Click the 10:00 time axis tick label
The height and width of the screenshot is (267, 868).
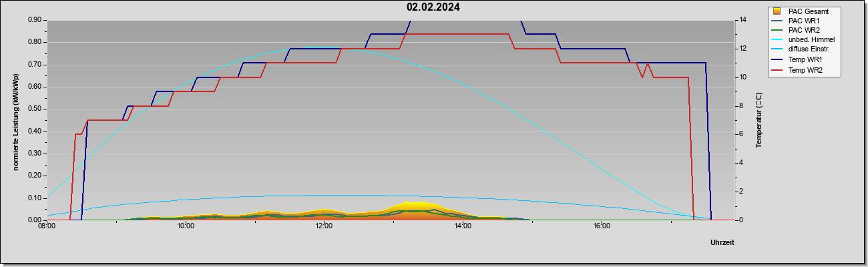click(x=185, y=226)
